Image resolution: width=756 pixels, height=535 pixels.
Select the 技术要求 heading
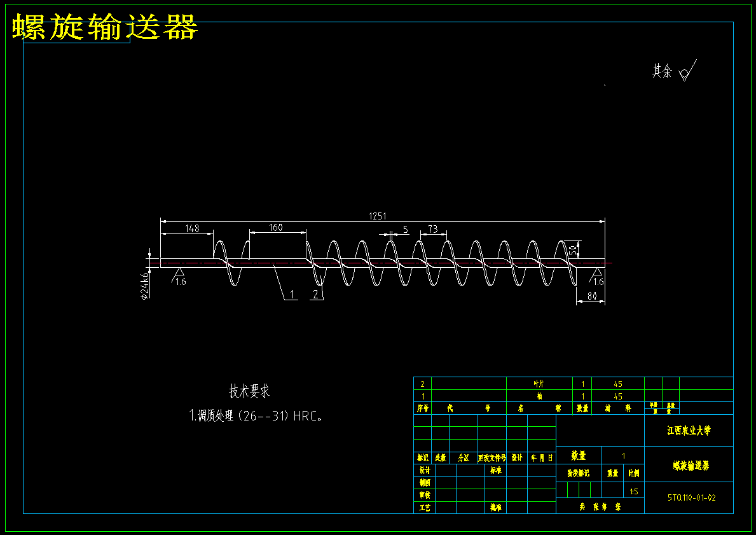point(249,391)
